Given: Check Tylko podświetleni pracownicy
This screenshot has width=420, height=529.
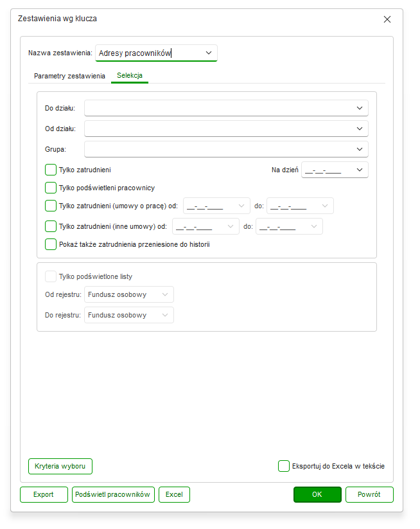Looking at the screenshot, I should point(51,188).
